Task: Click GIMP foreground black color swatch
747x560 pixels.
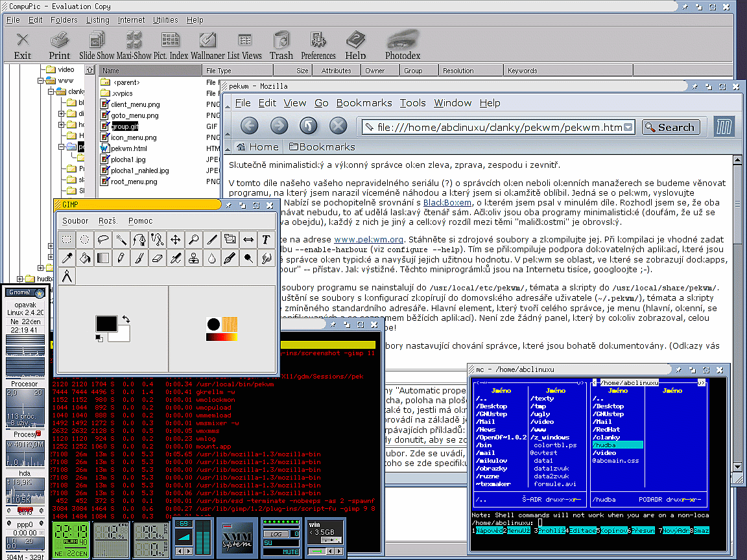Action: click(x=106, y=323)
